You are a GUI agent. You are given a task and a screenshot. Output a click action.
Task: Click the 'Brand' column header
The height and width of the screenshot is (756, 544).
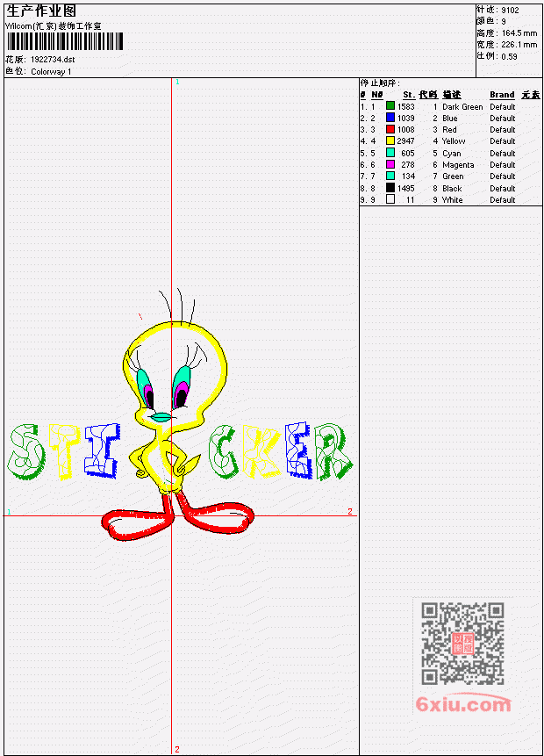point(502,95)
